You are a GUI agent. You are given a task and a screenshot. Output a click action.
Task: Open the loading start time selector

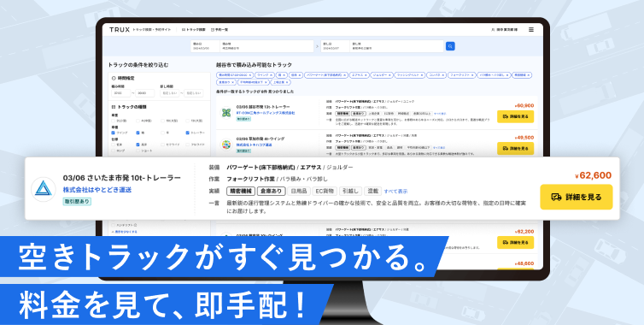pos(120,93)
